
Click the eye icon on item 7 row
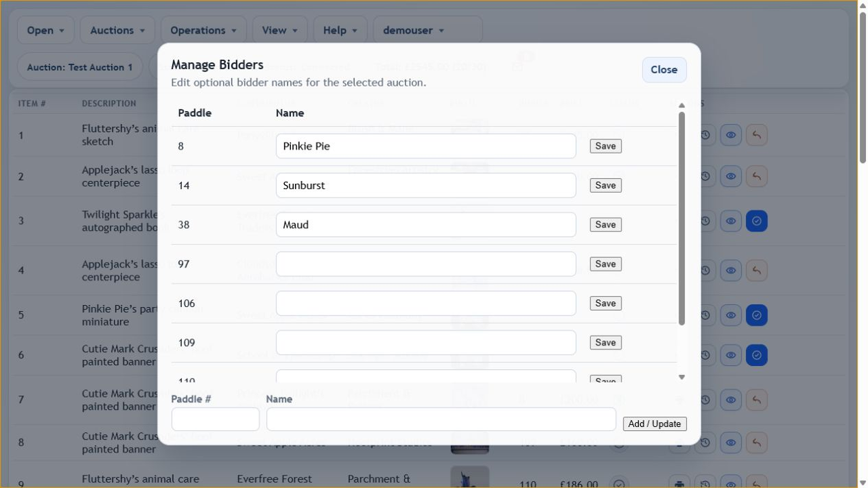point(731,400)
